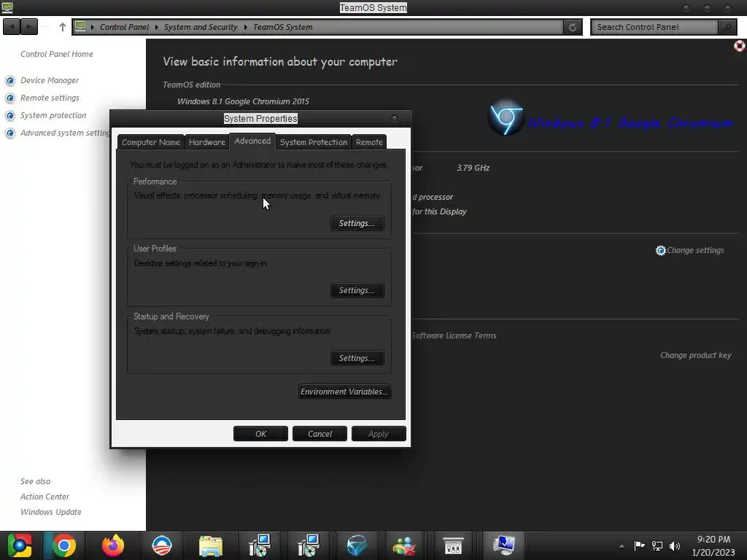
Task: Click the gear icon beside Change settings
Action: pos(660,251)
